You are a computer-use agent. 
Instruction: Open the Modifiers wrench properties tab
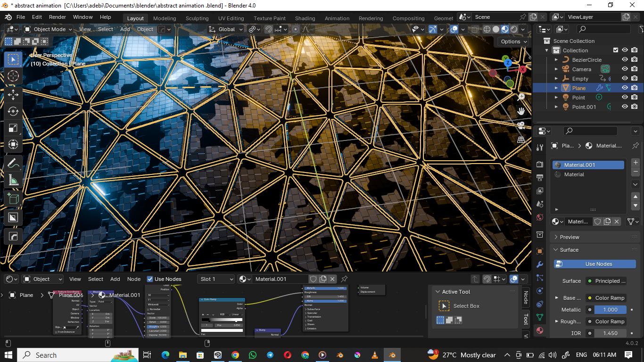coord(540,264)
